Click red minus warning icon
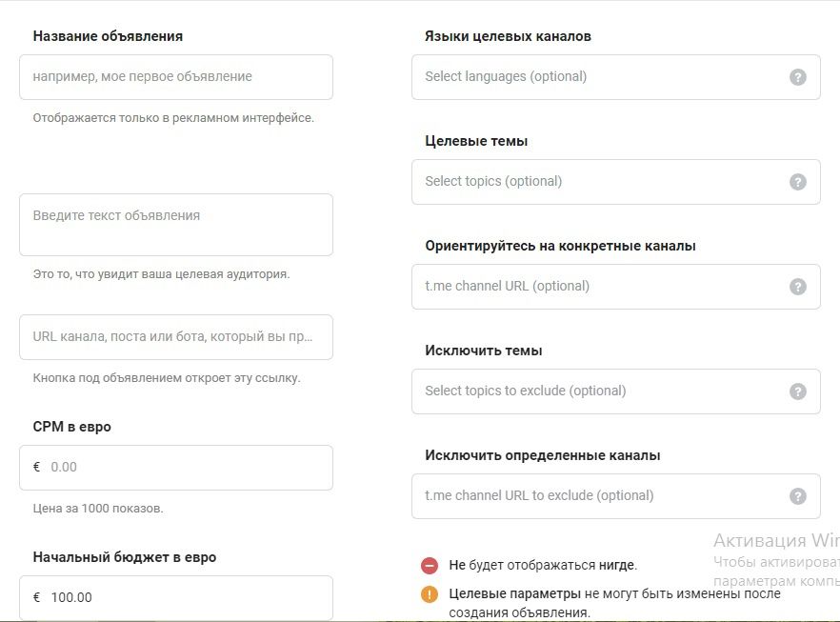Viewport: 840px width, 622px height. (430, 566)
